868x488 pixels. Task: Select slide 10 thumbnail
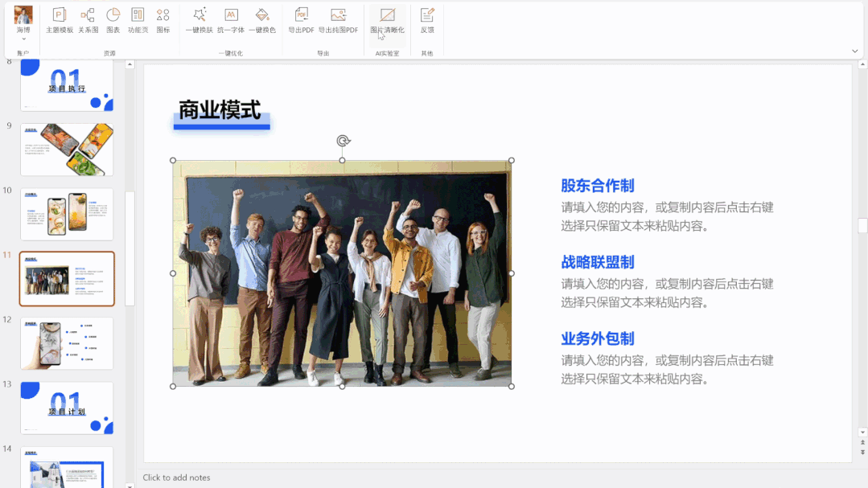click(67, 214)
